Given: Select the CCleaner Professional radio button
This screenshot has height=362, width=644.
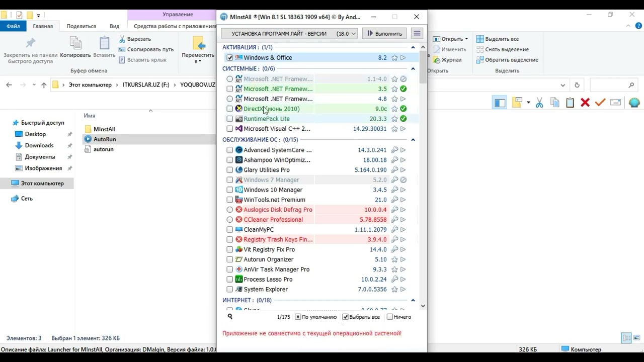Looking at the screenshot, I should 230,220.
